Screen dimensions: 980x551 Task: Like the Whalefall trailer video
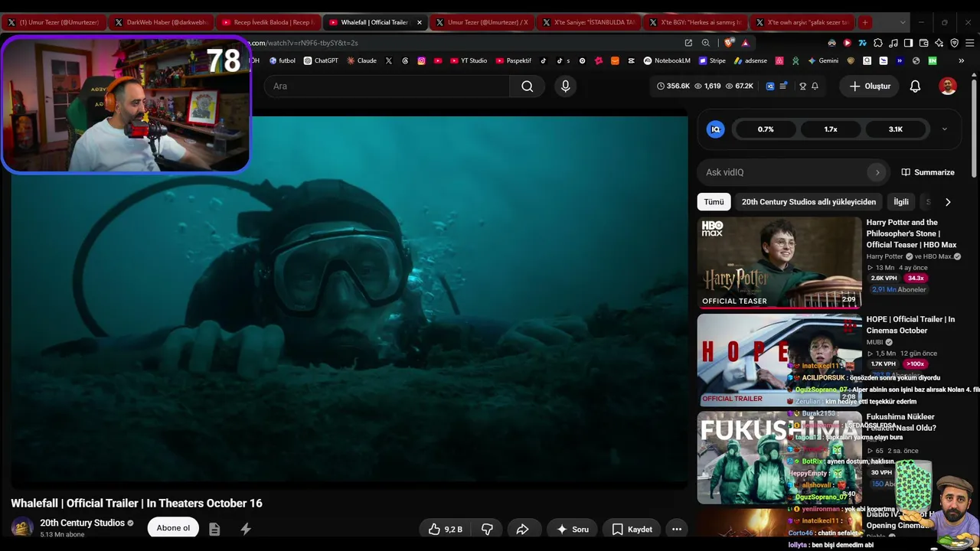tap(445, 529)
